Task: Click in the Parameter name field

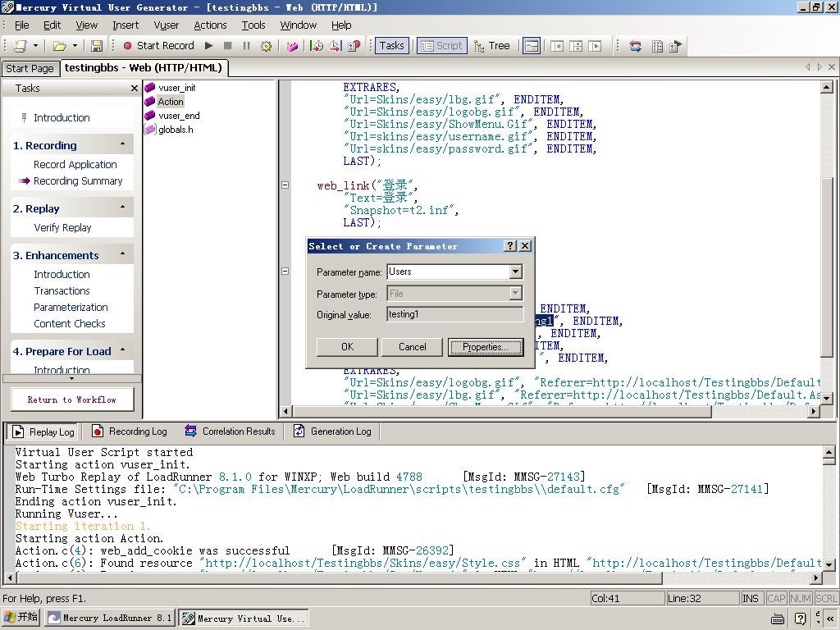Action: [448, 272]
